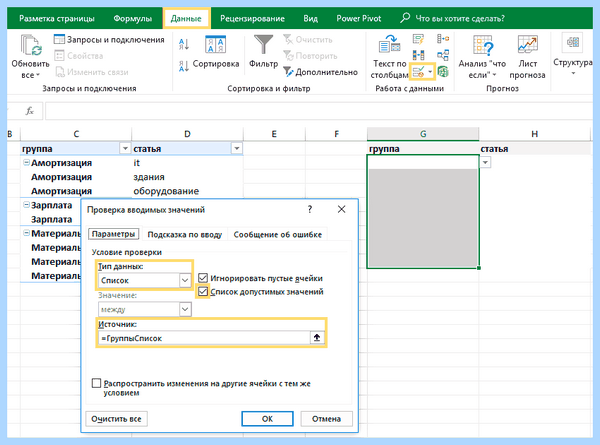This screenshot has width=600, height=445.
Task: Open the статья column filter dropdown
Action: click(x=236, y=148)
